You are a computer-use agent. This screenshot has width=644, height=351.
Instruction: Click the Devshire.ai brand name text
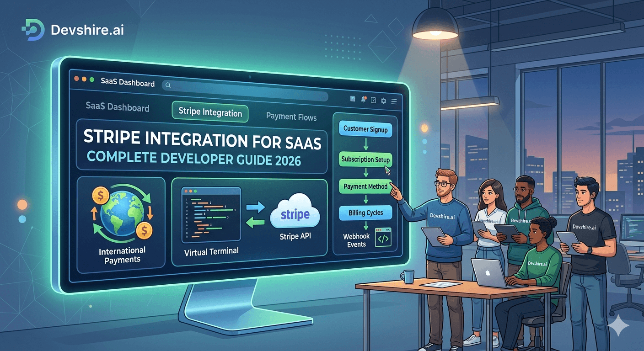point(87,30)
